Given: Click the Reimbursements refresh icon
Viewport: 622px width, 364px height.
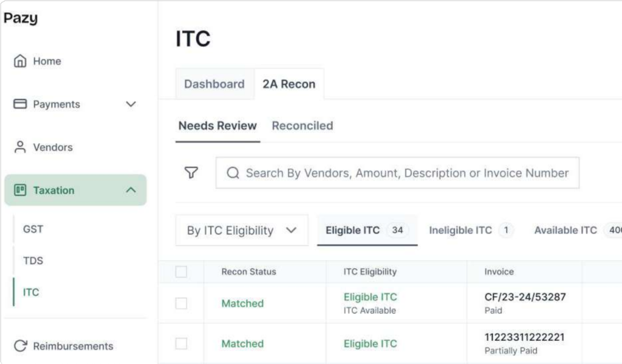Looking at the screenshot, I should click(x=20, y=346).
